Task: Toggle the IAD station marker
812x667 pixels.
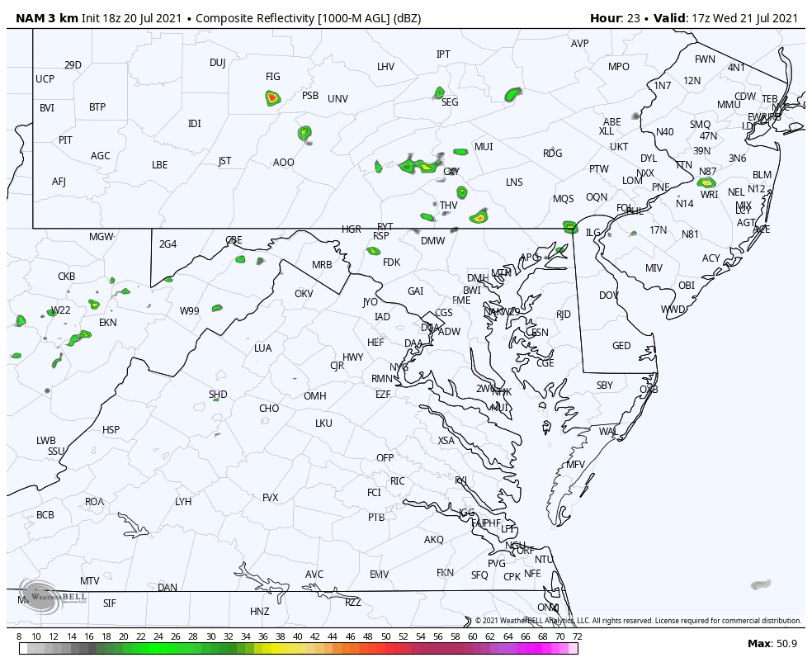Action: (x=382, y=317)
